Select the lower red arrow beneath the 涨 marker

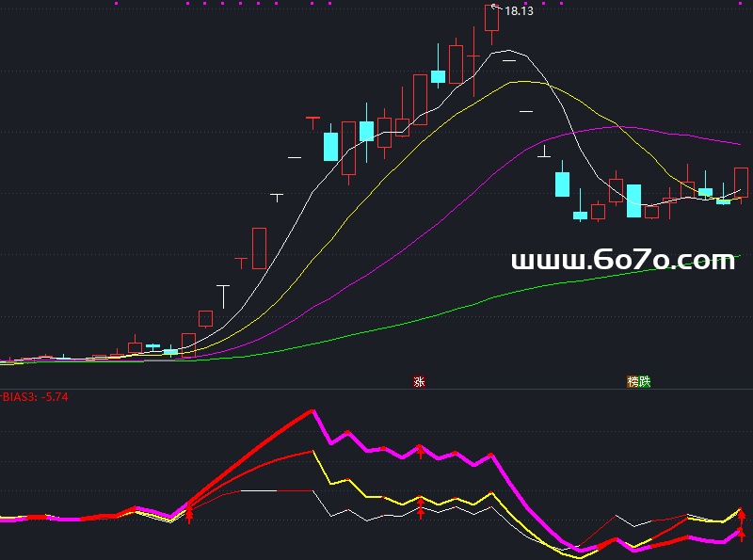tap(420, 509)
